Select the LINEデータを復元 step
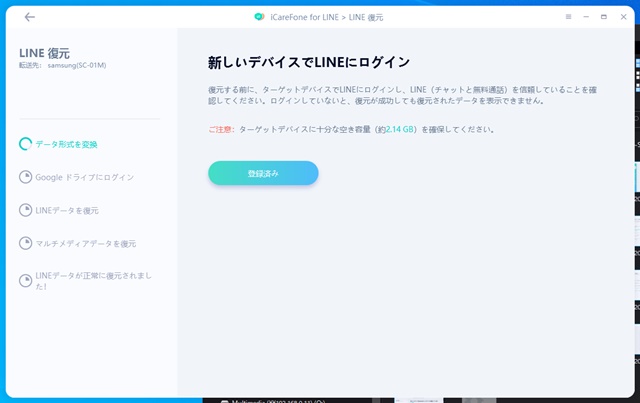Viewport: 640px width, 403px height. [x=67, y=211]
